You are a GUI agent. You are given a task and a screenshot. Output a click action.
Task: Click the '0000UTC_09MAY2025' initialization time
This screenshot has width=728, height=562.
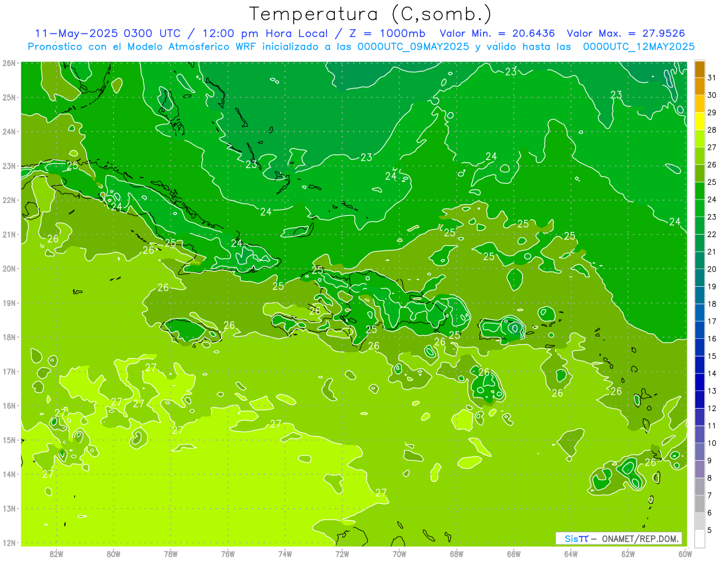[413, 46]
